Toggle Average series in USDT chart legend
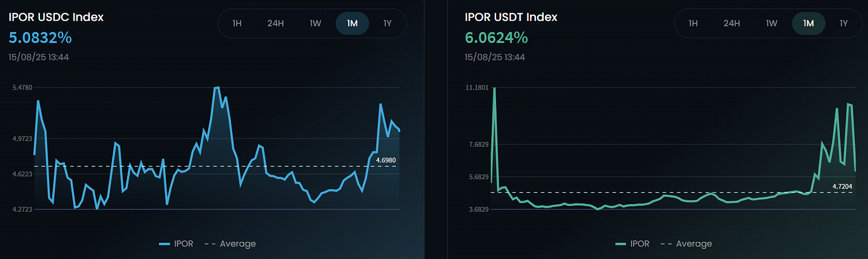 (686, 243)
